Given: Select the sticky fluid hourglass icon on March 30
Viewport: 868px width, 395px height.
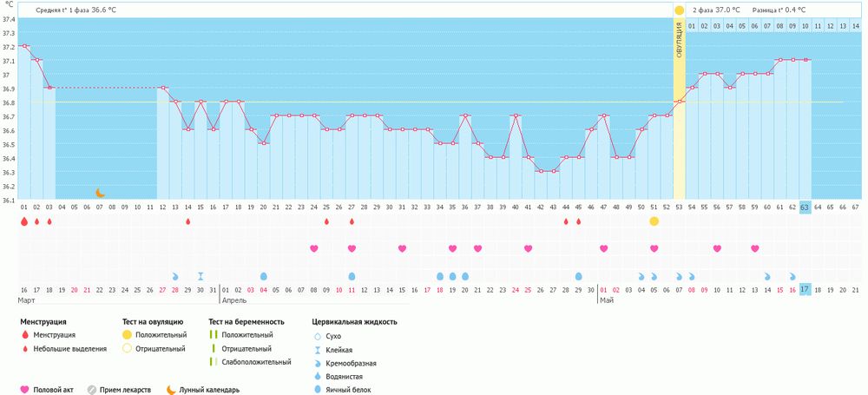Looking at the screenshot, I should [x=201, y=276].
